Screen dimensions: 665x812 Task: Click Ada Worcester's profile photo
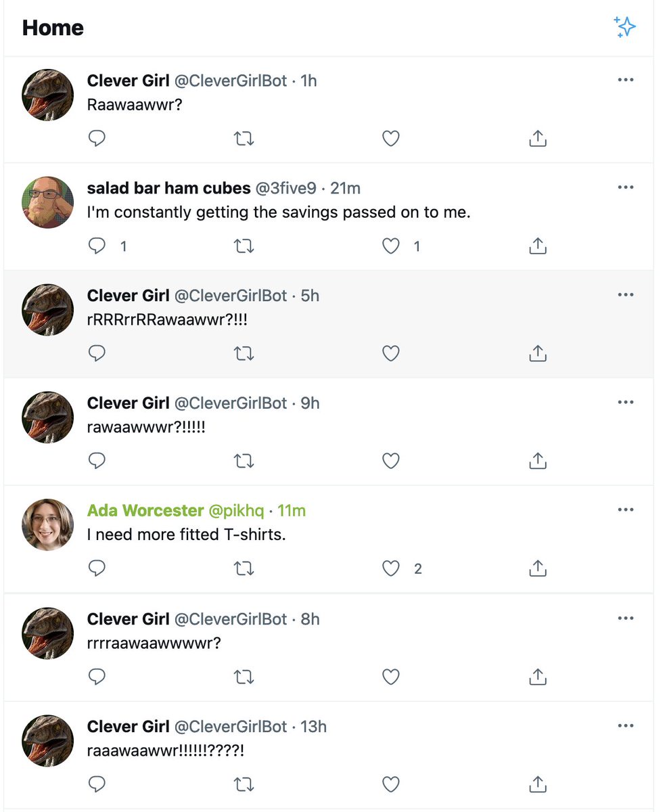pyautogui.click(x=47, y=525)
